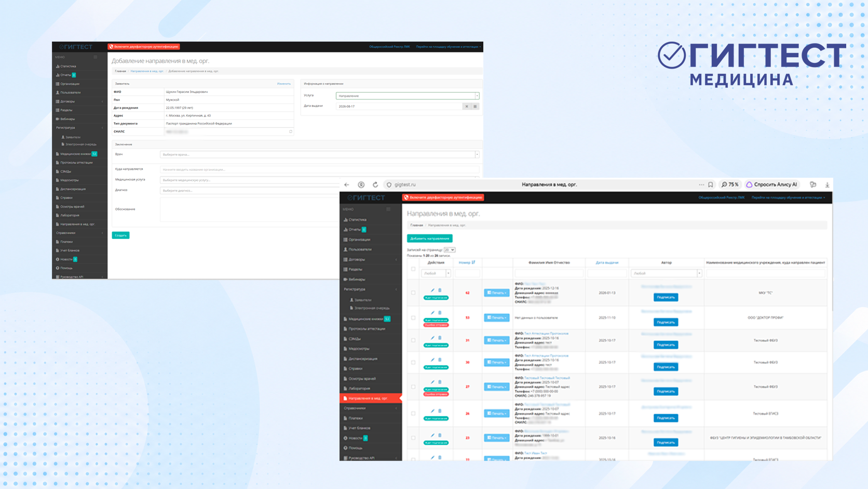Reload the gigtest.ru page in the browser

tap(375, 184)
